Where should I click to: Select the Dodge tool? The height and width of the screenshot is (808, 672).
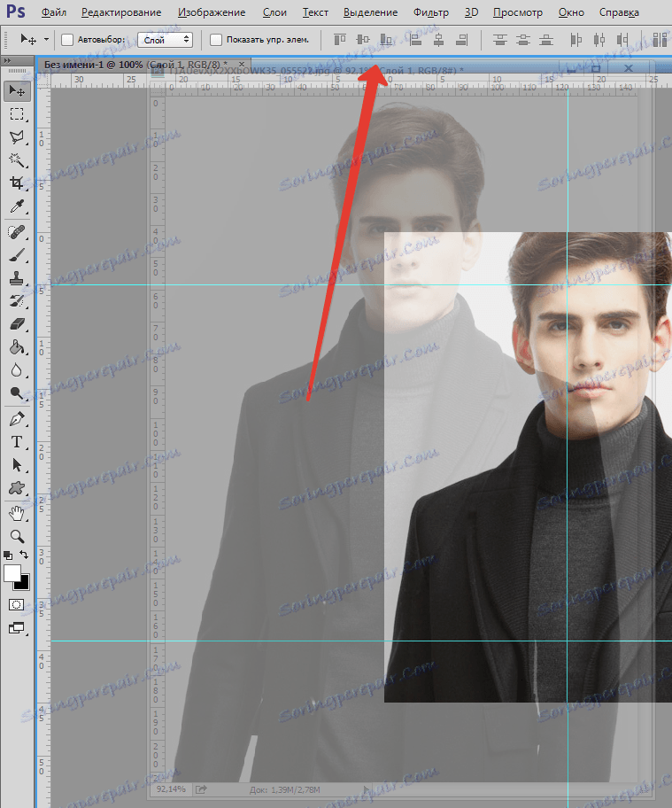pyautogui.click(x=17, y=393)
